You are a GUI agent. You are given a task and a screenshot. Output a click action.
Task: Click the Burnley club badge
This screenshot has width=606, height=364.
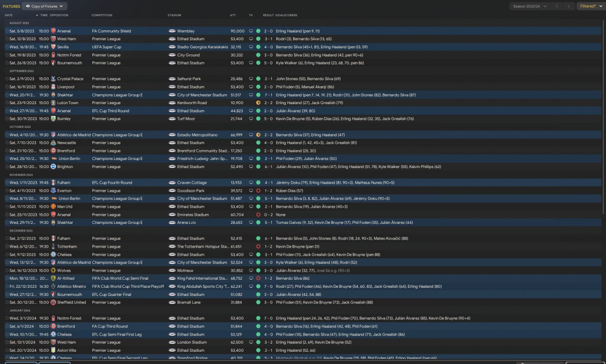pos(53,119)
